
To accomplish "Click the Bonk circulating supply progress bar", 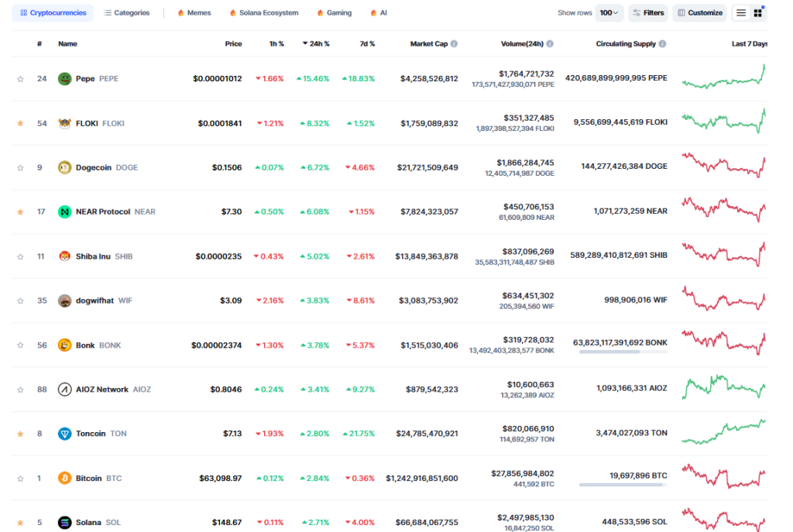I will tap(623, 352).
